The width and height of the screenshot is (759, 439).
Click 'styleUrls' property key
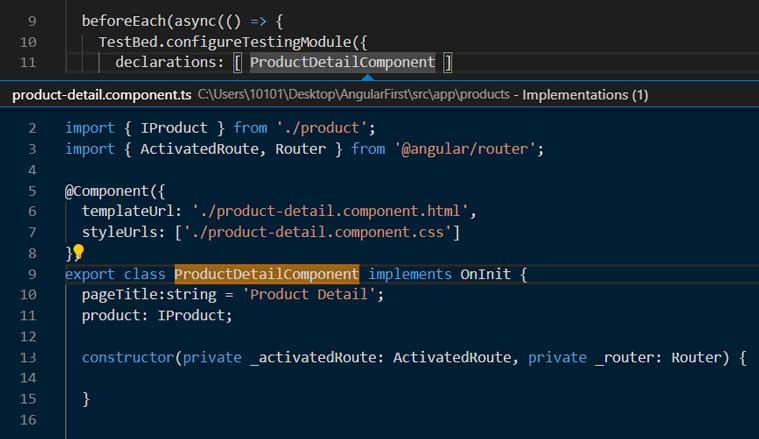pos(119,232)
